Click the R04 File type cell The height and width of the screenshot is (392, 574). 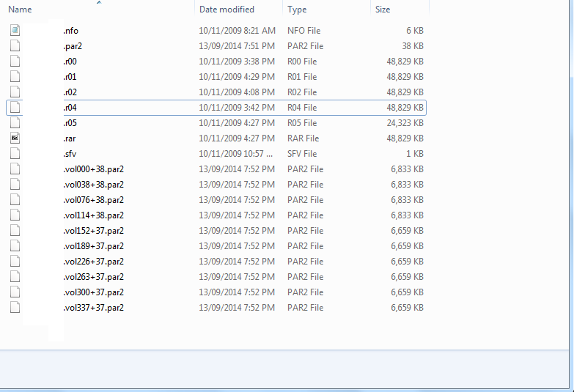pyautogui.click(x=302, y=108)
